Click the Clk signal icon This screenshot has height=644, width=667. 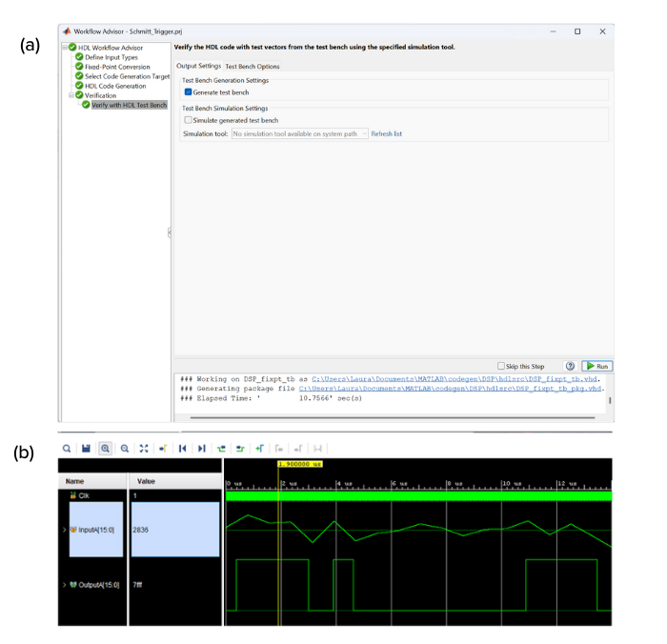[x=73, y=495]
